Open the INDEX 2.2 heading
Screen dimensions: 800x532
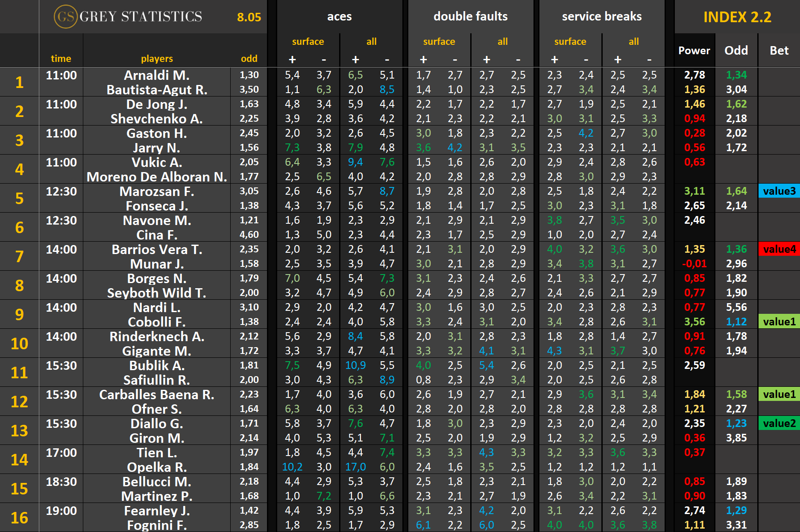tap(737, 17)
